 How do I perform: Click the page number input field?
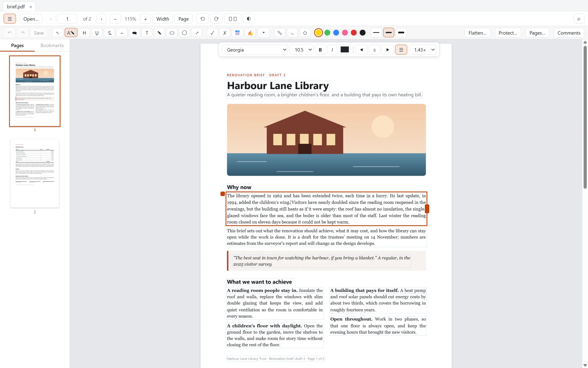tap(67, 19)
